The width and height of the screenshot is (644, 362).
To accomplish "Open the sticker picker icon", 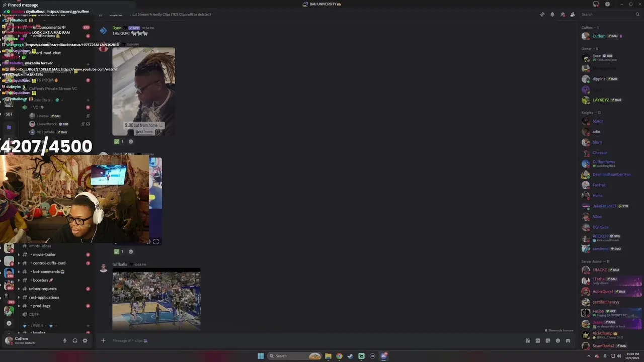I will (547, 340).
